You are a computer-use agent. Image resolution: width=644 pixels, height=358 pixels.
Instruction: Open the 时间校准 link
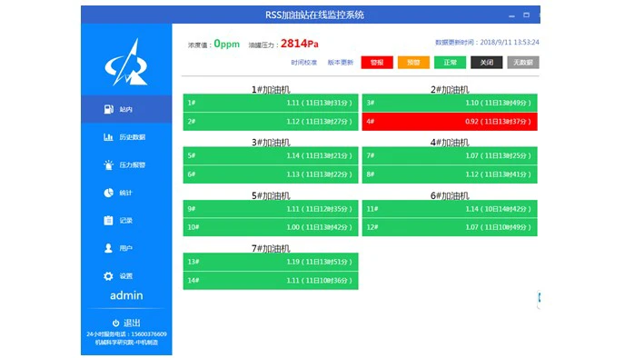(x=304, y=63)
